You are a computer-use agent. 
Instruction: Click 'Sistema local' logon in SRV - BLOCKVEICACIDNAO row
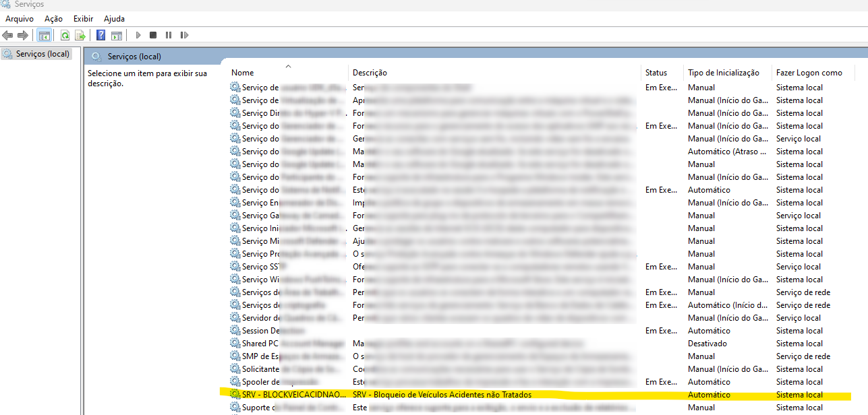[799, 395]
